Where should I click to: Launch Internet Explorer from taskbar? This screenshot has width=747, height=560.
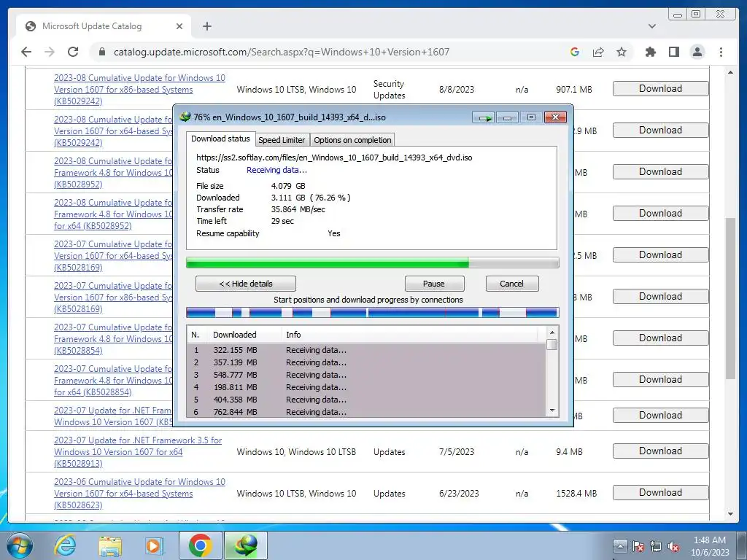pos(65,545)
